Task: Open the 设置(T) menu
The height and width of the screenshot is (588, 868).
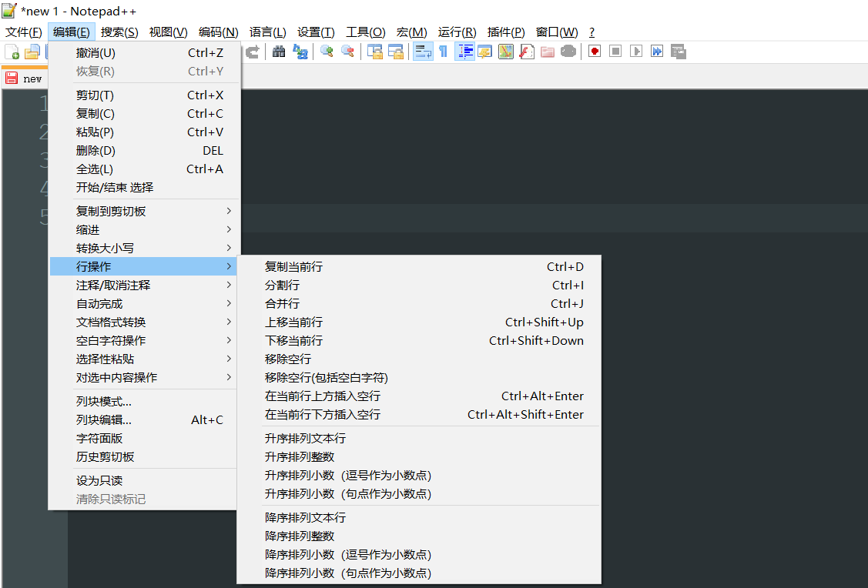Action: click(316, 32)
